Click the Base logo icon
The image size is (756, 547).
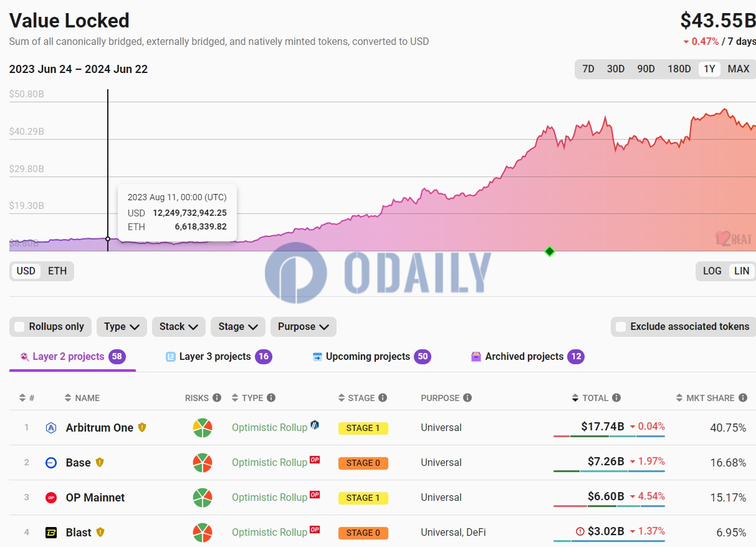(x=51, y=463)
